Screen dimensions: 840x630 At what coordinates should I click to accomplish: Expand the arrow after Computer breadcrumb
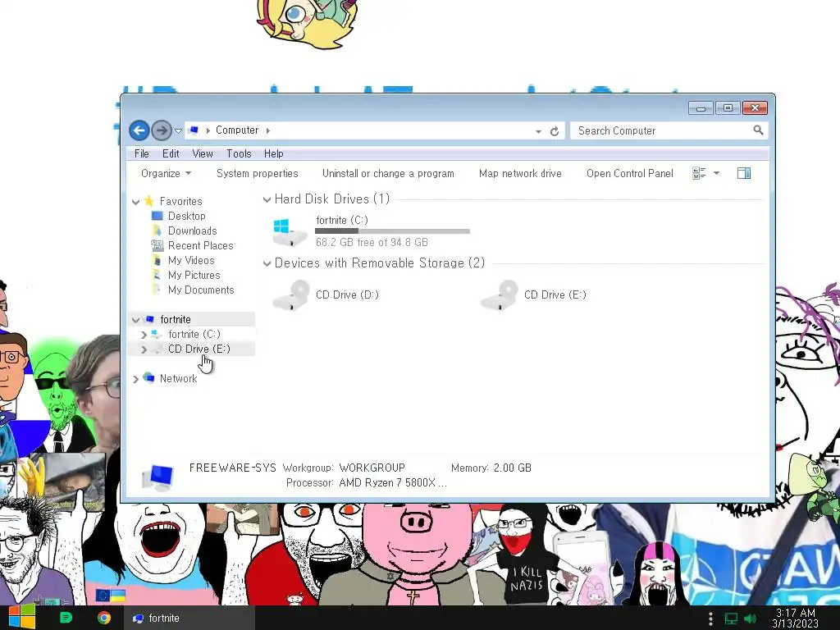268,130
